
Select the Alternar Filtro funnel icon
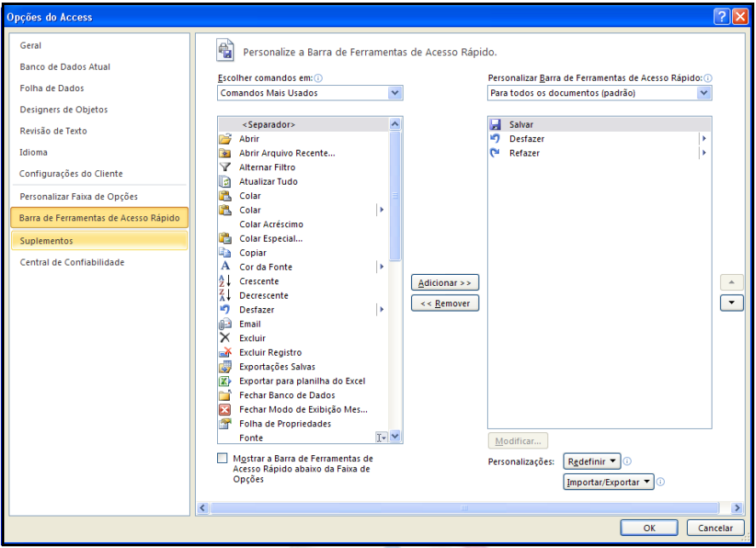point(226,168)
